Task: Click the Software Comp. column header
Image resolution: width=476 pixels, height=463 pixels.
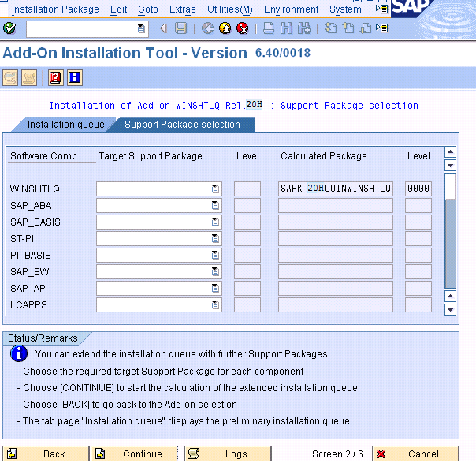Action: pyautogui.click(x=45, y=156)
